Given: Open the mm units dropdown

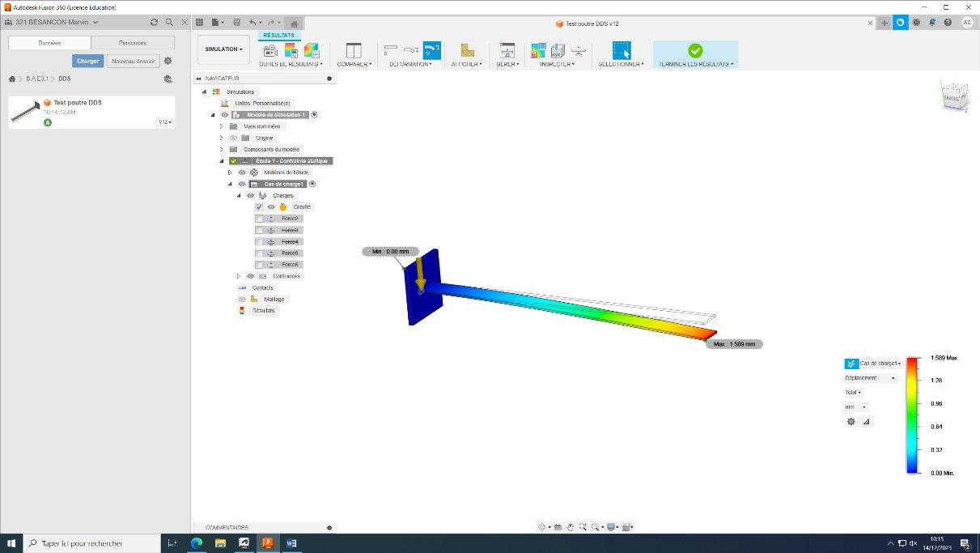Looking at the screenshot, I should click(856, 407).
